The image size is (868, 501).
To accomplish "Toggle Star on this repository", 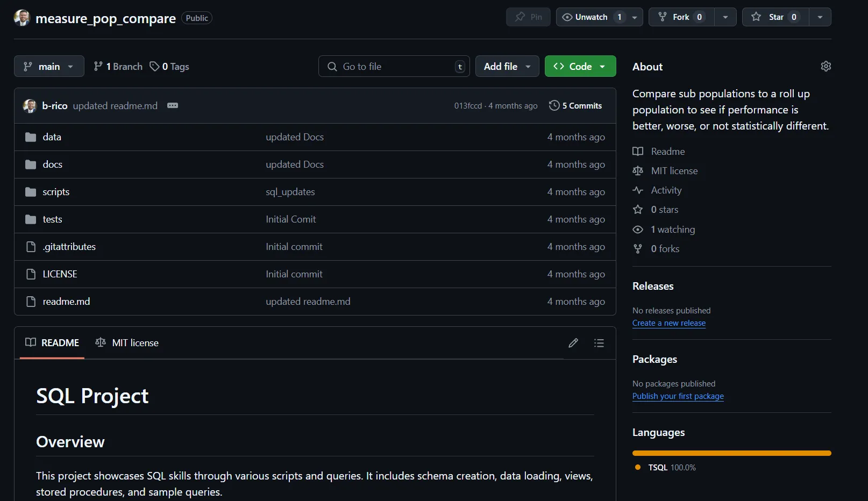I will (775, 17).
